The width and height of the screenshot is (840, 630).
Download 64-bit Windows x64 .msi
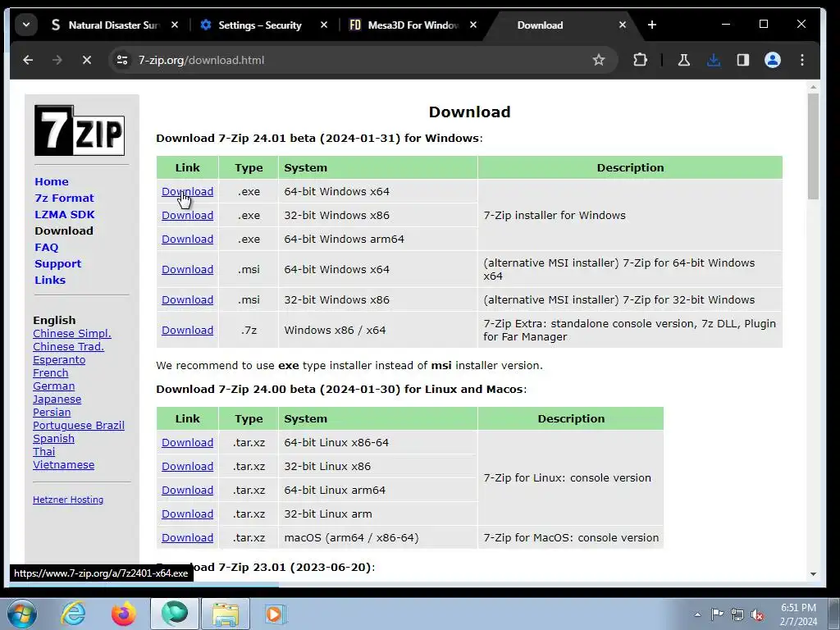188,269
